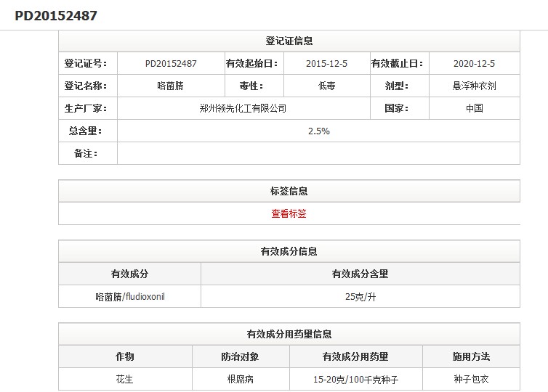
Task: Click the country value 中国
Action: (474, 108)
